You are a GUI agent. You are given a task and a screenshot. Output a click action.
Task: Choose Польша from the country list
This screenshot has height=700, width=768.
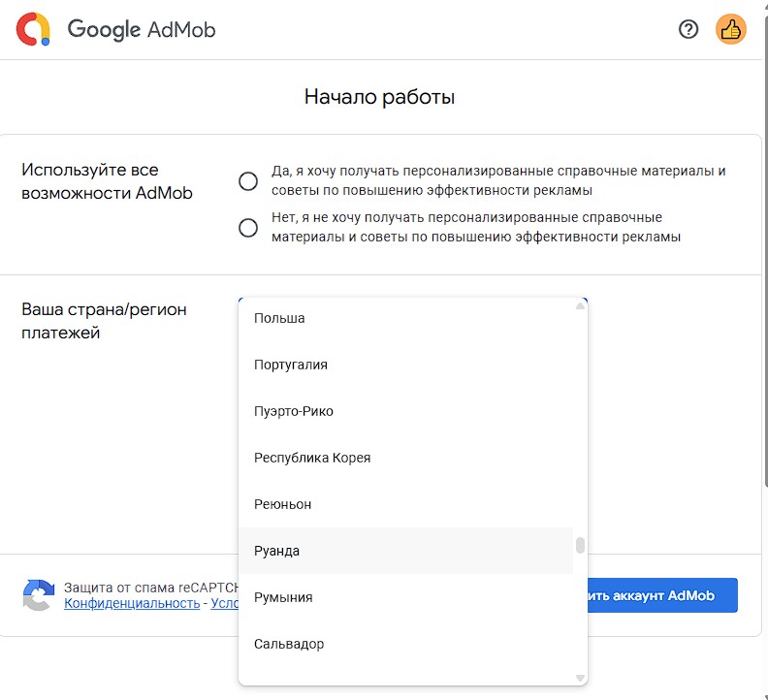[x=405, y=318]
